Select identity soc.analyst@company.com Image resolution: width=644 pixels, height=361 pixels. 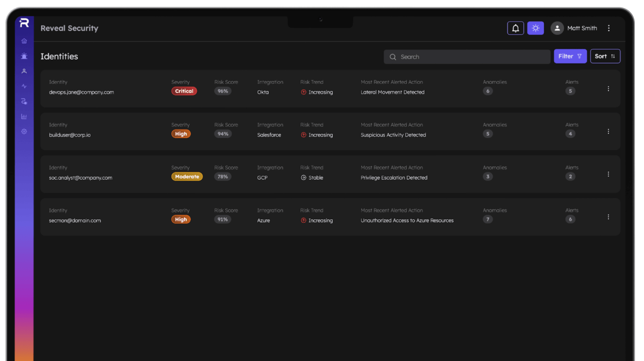coord(80,178)
